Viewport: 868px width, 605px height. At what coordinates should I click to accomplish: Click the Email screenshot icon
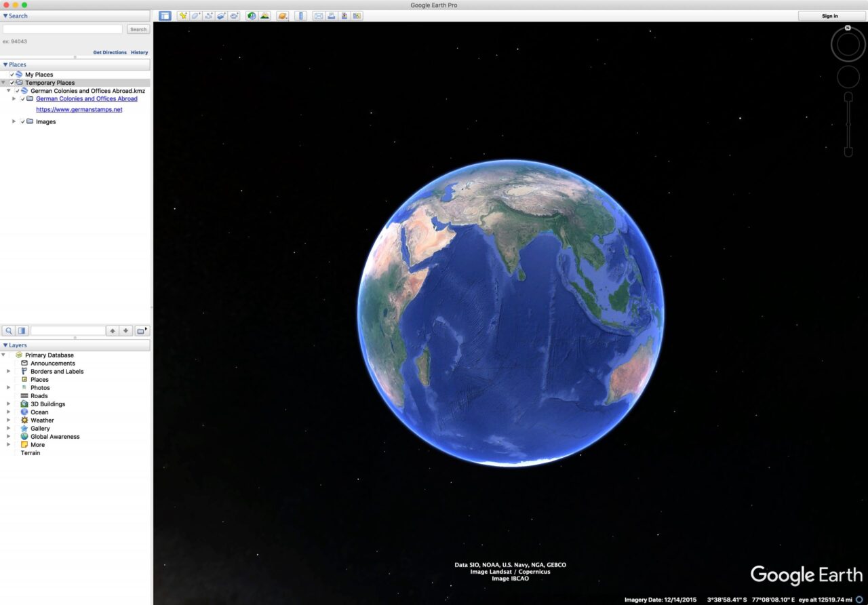[x=319, y=16]
